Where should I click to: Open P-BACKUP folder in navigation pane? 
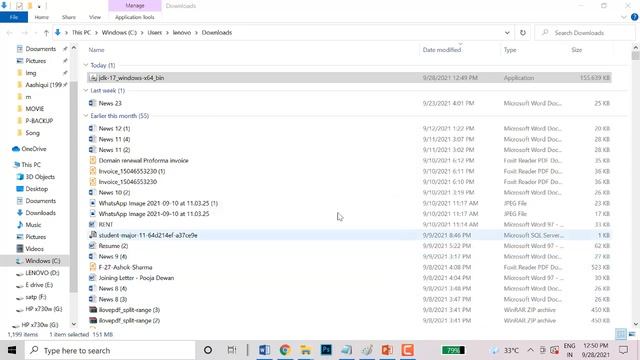tap(39, 121)
